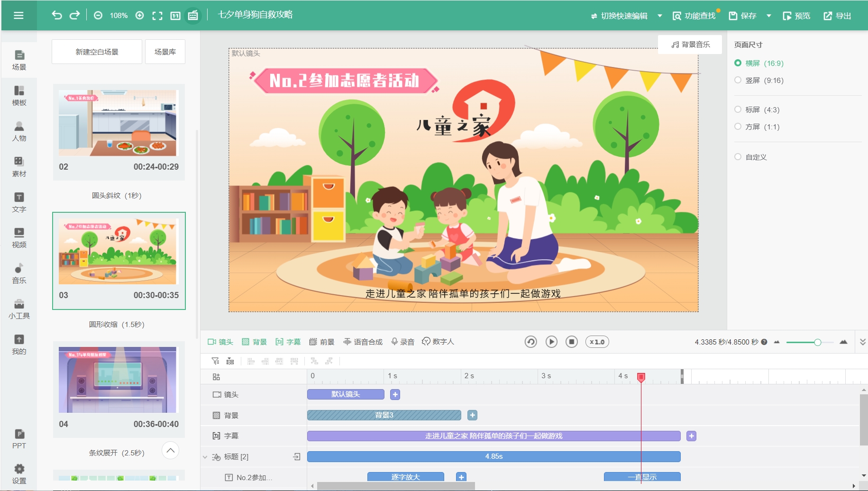The height and width of the screenshot is (491, 868).
Task: Fit canvas to screen icon
Action: point(157,16)
